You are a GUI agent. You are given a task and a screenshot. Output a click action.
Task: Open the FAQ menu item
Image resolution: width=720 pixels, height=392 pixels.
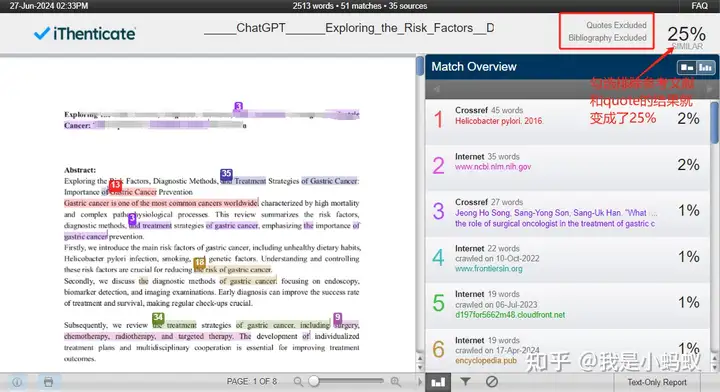(x=699, y=6)
